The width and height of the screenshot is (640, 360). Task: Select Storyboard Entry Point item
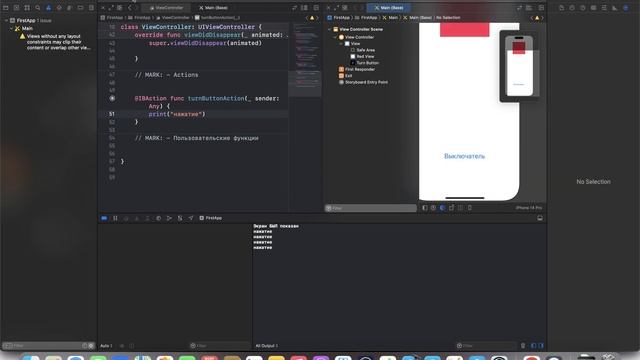coord(363,82)
